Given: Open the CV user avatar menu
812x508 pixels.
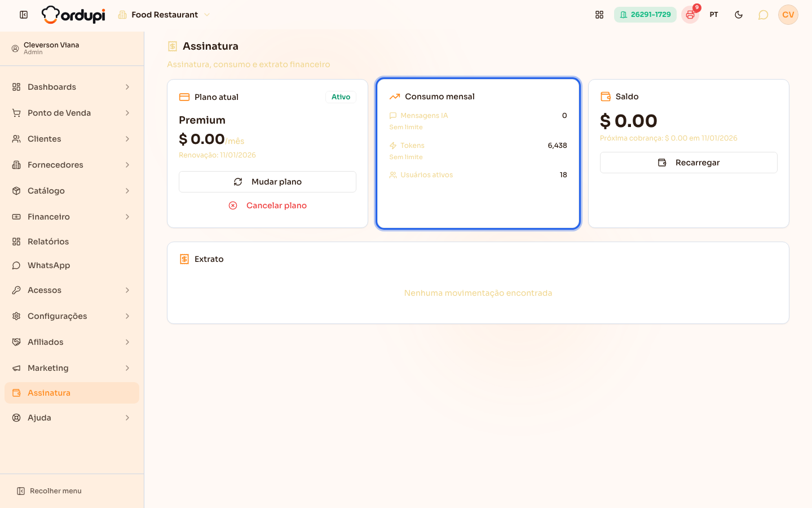Looking at the screenshot, I should tap(788, 15).
